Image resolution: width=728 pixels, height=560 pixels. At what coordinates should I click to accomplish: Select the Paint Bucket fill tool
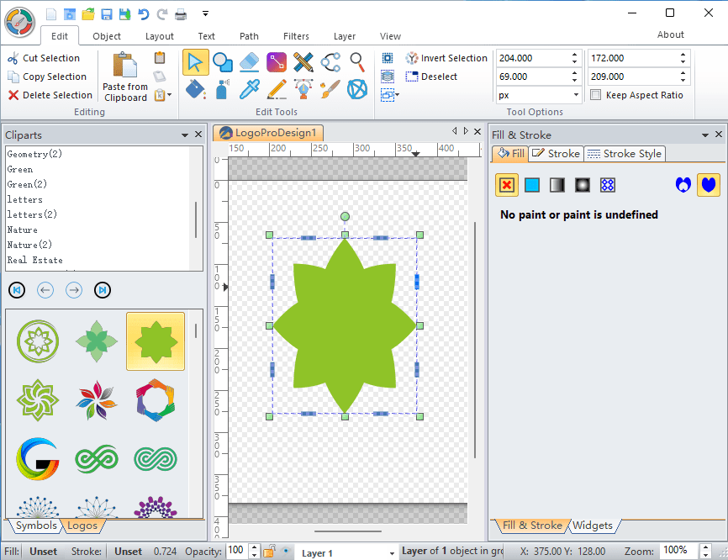[x=194, y=89]
